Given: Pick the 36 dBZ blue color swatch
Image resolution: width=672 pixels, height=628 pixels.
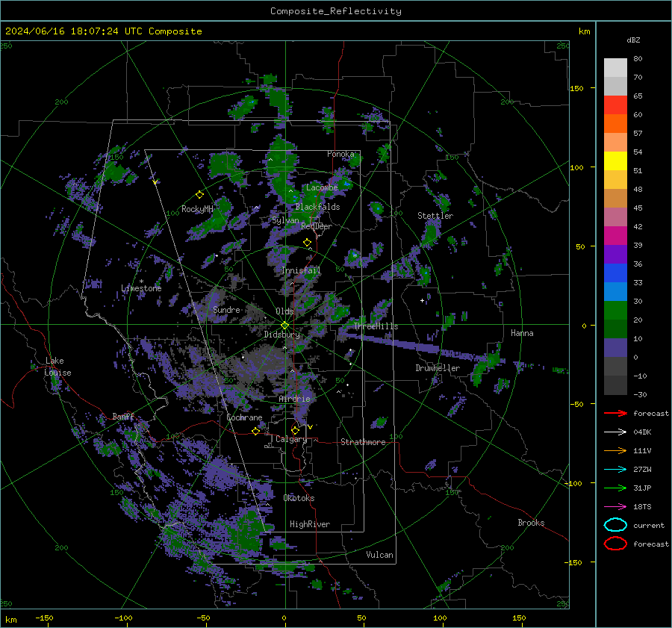Looking at the screenshot, I should point(615,273).
